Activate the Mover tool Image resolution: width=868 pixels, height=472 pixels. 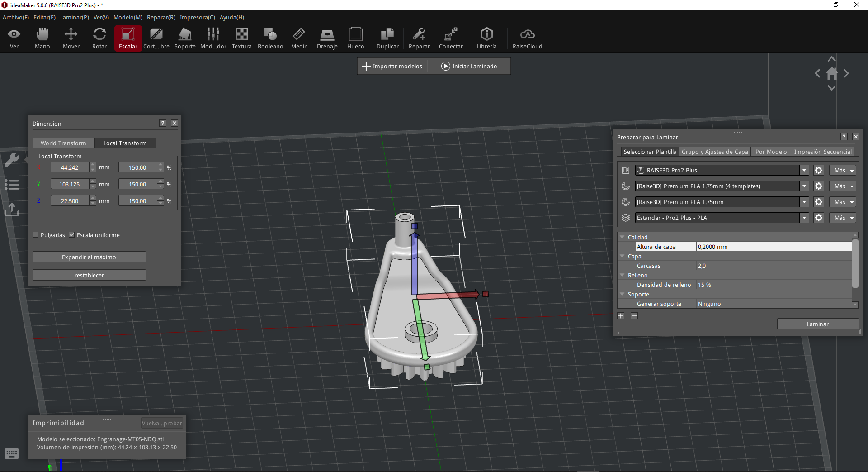(71, 38)
